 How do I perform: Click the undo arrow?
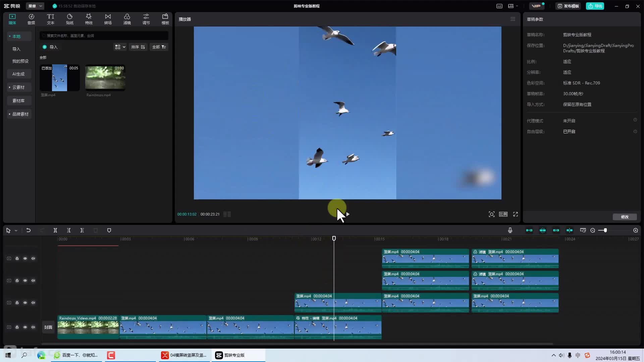click(29, 230)
